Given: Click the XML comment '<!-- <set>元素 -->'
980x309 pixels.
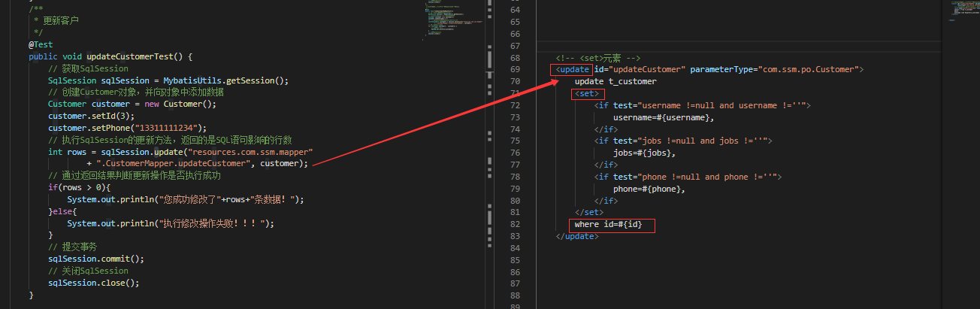Looking at the screenshot, I should coord(598,58).
